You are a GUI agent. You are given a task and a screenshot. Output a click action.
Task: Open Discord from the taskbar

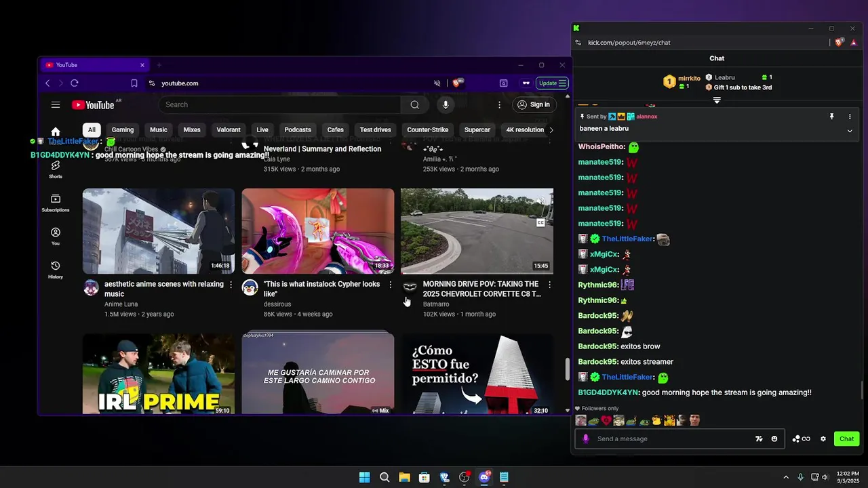[484, 477]
